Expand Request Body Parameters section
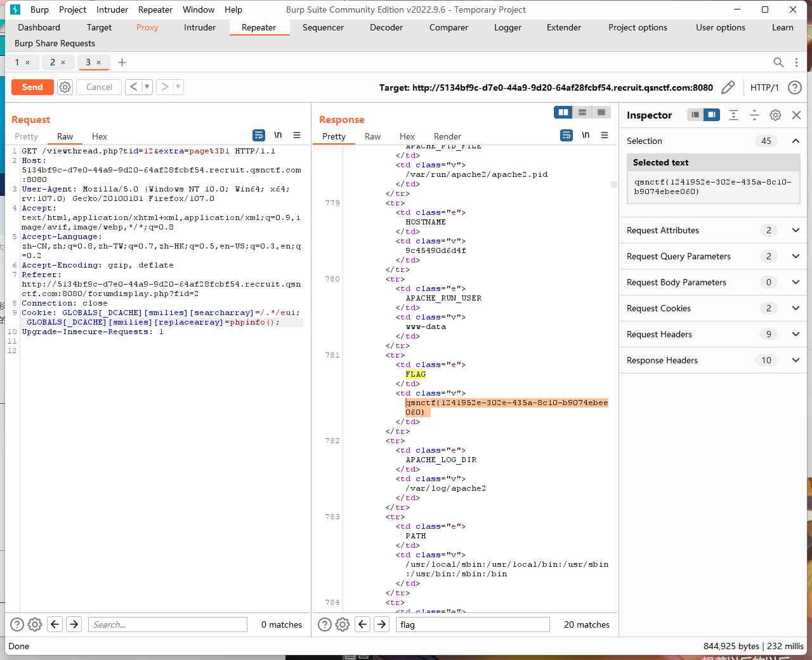Viewport: 812px width, 660px height. click(x=796, y=282)
